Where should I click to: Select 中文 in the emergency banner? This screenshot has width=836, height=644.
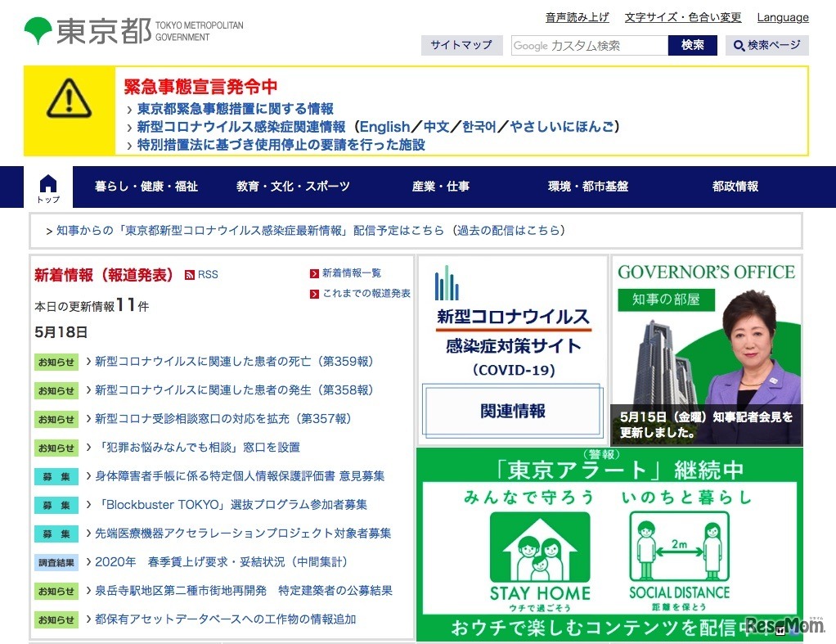tap(437, 127)
